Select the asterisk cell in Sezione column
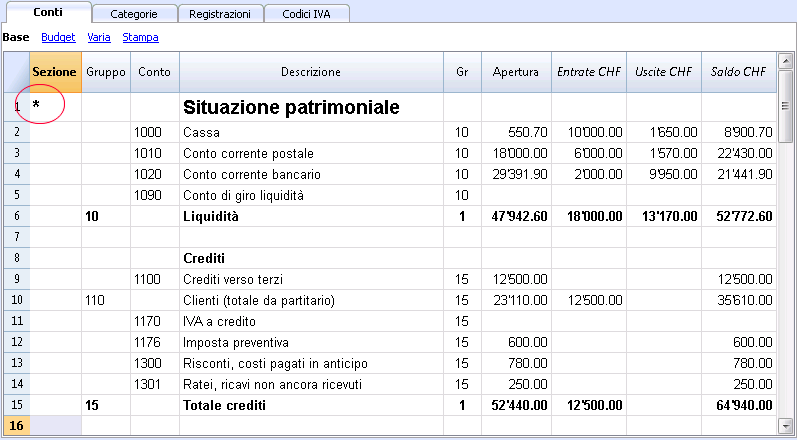 coord(55,107)
